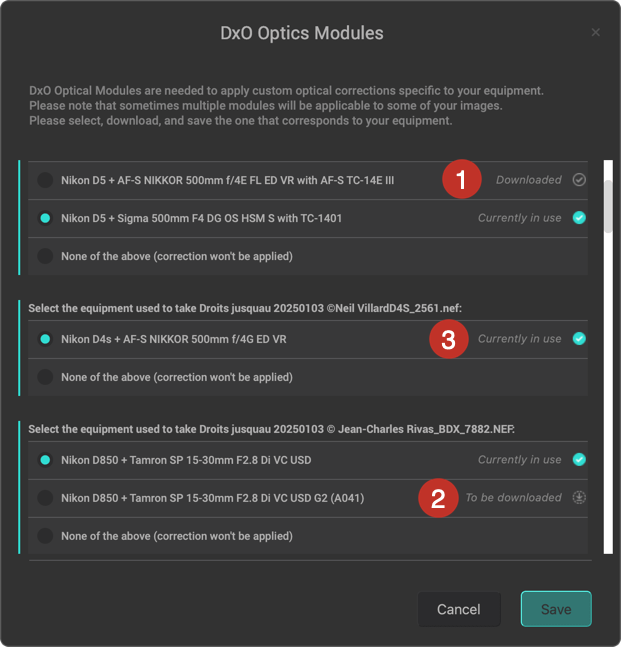Viewport: 621px width, 647px height.
Task: Select Nikon D850 + Tamron SP 15-30mm USD radio
Action: point(45,460)
